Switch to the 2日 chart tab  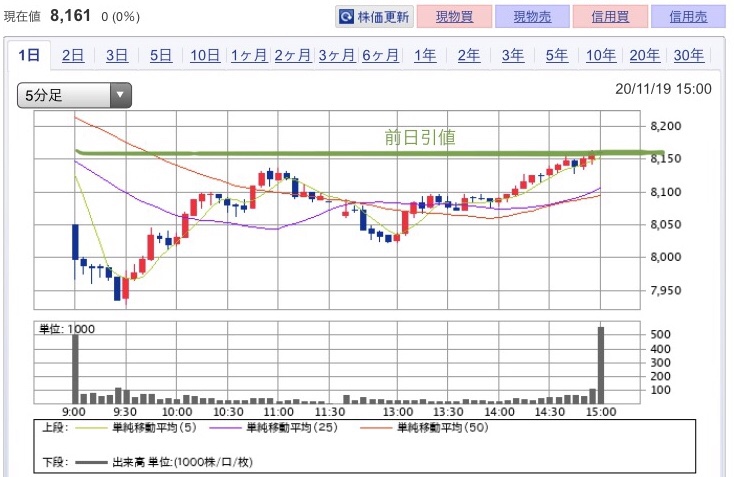[x=73, y=55]
